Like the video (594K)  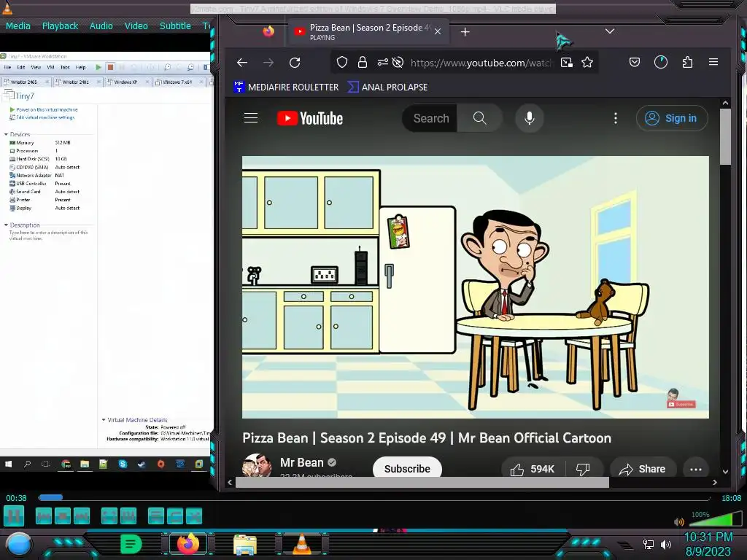click(x=533, y=469)
